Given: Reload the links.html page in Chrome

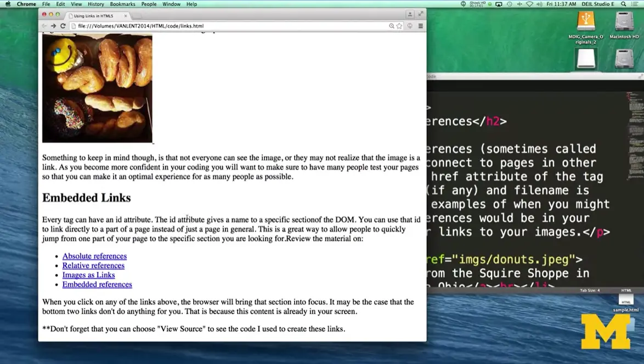Looking at the screenshot, I should point(63,26).
